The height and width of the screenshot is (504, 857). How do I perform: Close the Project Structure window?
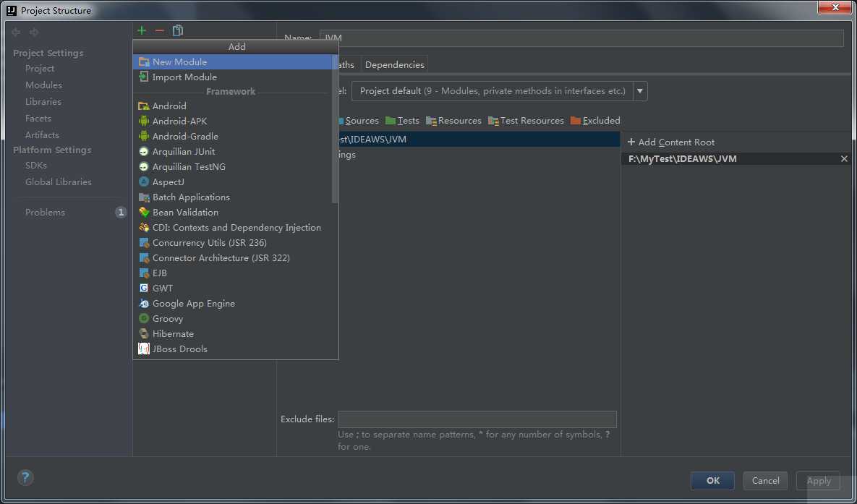[x=835, y=7]
